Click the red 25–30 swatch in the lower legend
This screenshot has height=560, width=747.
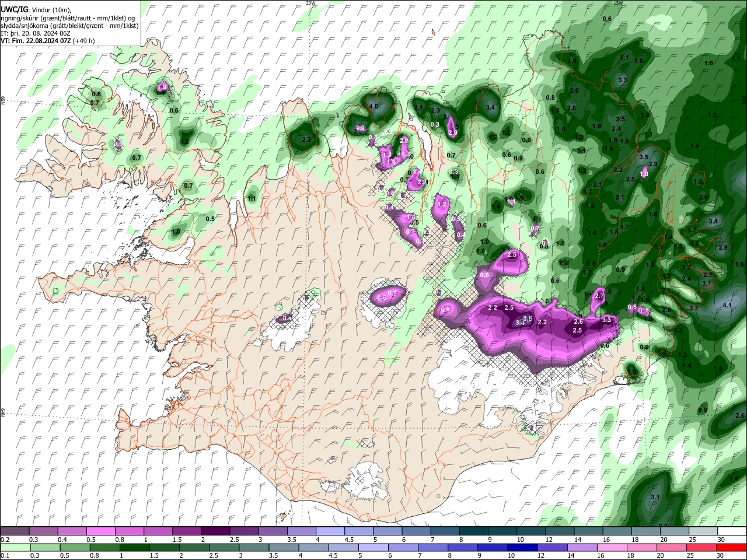tap(701, 547)
